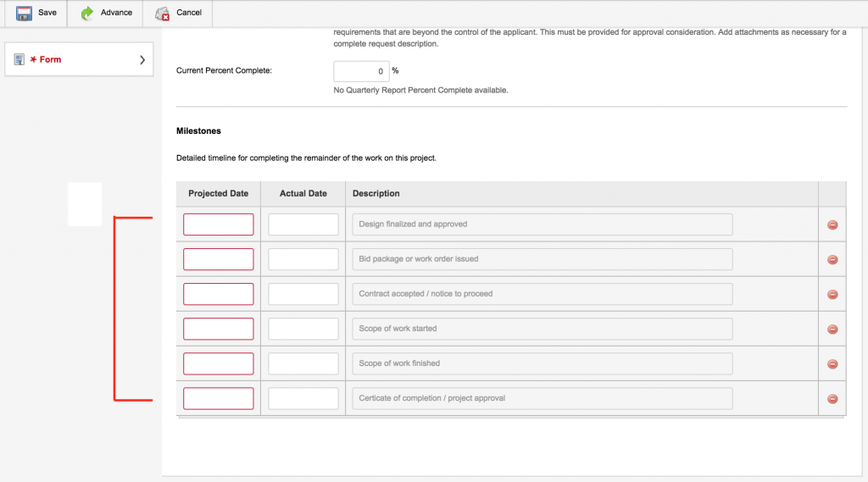Delete the 'Bid package or work order issued' row
Screen dimensions: 868x482
832,260
